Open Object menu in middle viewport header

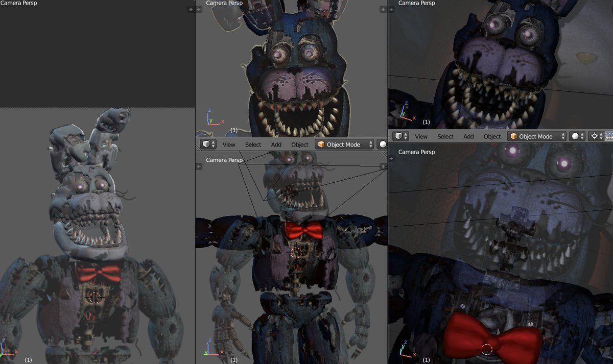(x=300, y=144)
